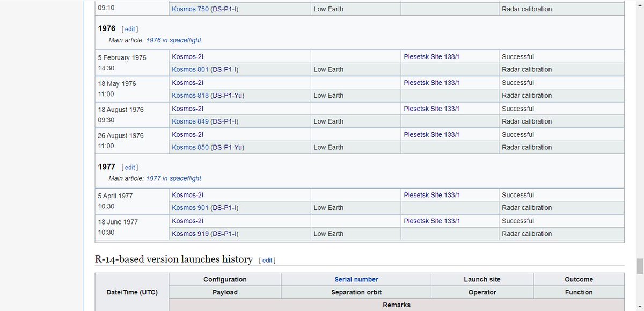Click Successful outcome for 18 June 1977
The height and width of the screenshot is (311, 644).
point(518,221)
